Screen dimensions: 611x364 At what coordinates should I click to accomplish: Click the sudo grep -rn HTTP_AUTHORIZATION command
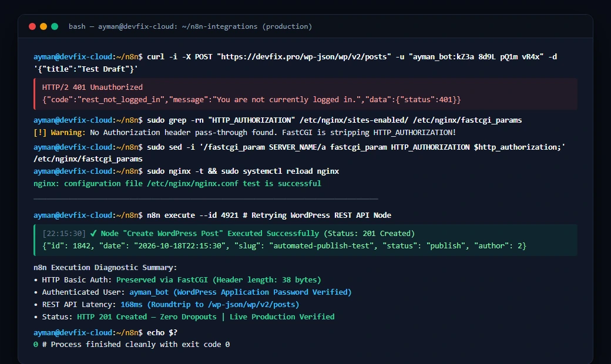[x=334, y=120]
